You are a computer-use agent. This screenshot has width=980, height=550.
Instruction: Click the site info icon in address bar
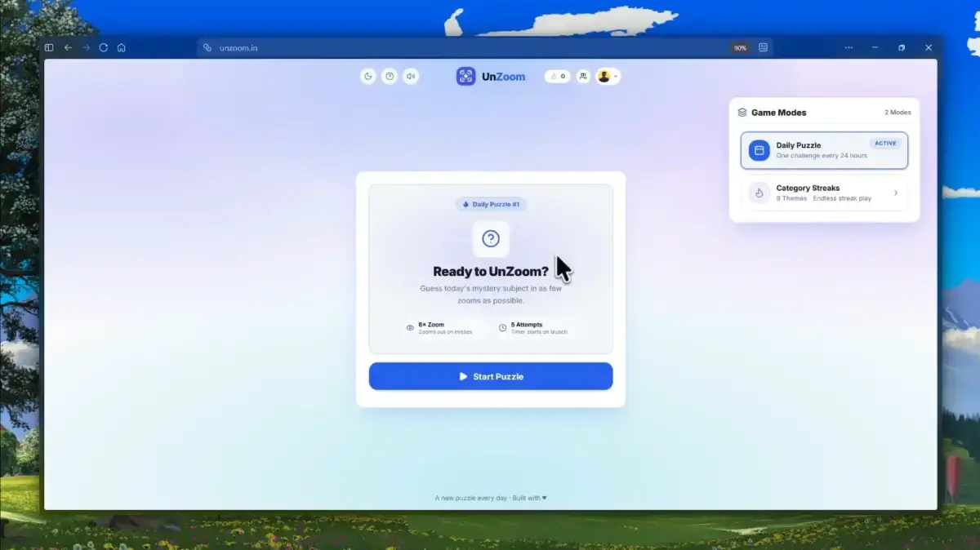(207, 47)
